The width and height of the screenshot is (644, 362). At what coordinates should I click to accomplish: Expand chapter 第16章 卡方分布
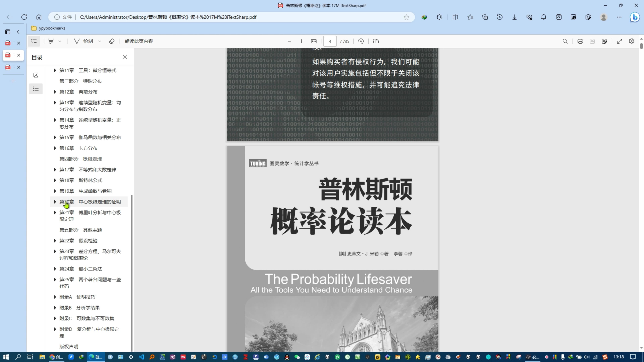point(55,148)
